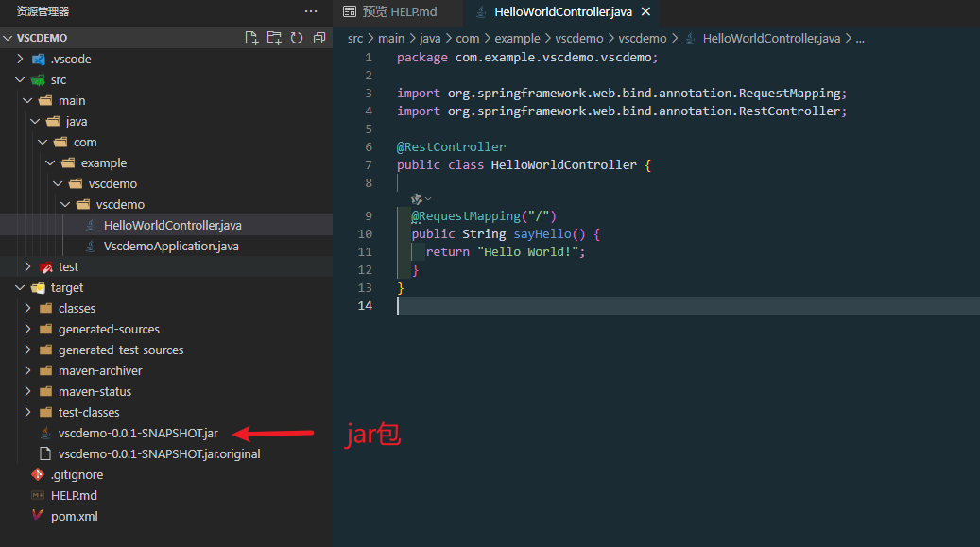Click the New Folder icon in explorer header
Image resolution: width=980 pixels, height=547 pixels.
point(274,38)
